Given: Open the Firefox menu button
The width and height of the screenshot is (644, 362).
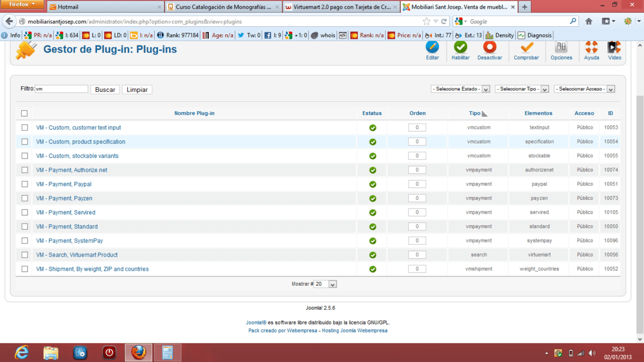Looking at the screenshot, I should [22, 5].
